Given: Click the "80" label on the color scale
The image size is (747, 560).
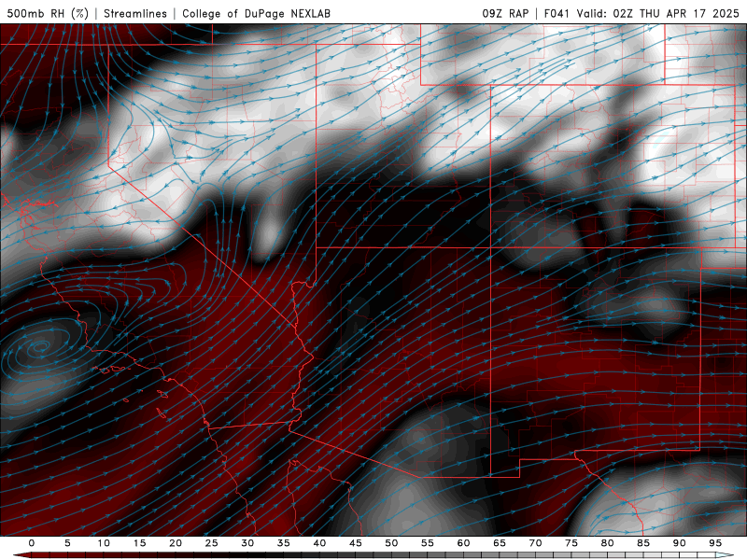Looking at the screenshot, I should click(608, 543).
